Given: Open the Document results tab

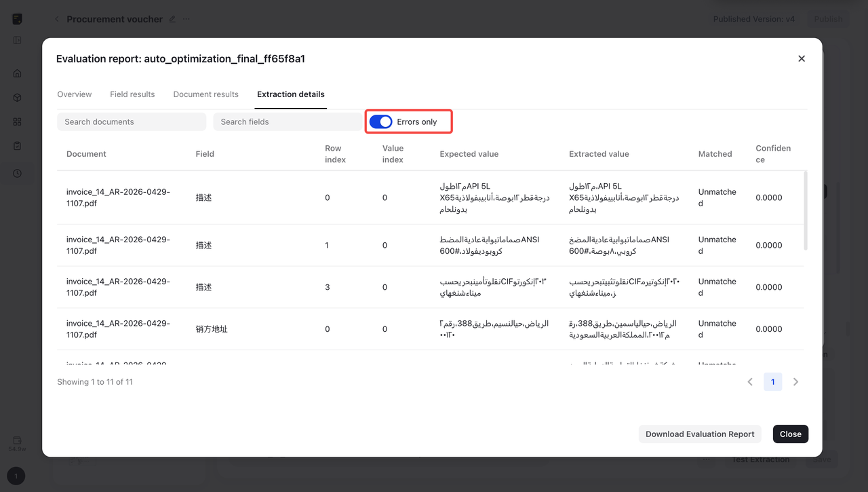Looking at the screenshot, I should (x=206, y=94).
